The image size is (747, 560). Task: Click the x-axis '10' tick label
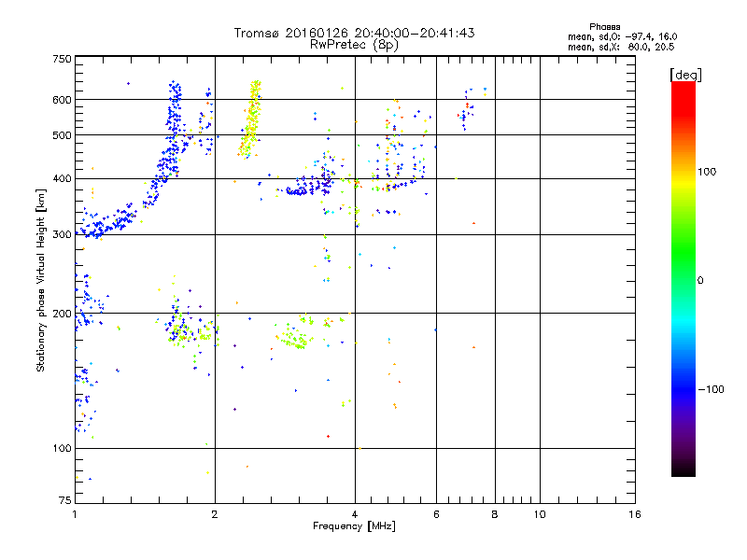click(540, 514)
